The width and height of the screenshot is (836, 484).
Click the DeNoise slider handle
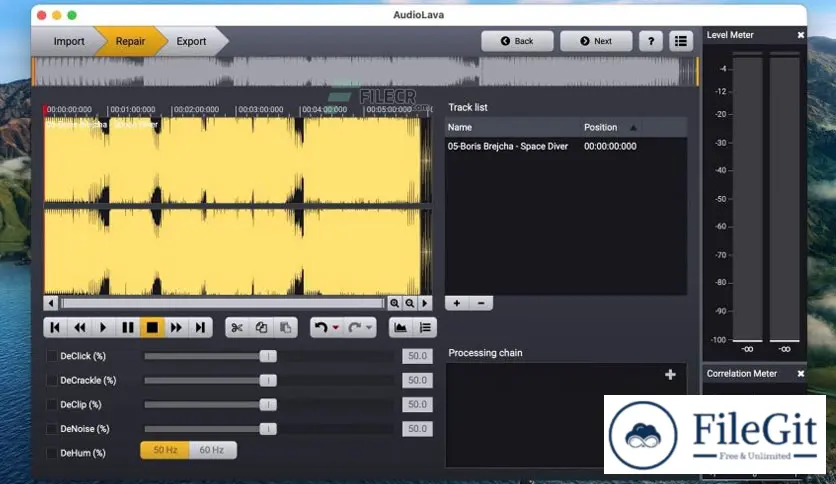[268, 429]
